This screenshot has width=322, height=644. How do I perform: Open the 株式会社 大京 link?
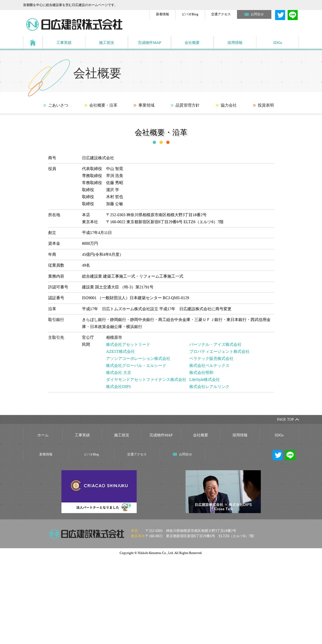pos(119,373)
